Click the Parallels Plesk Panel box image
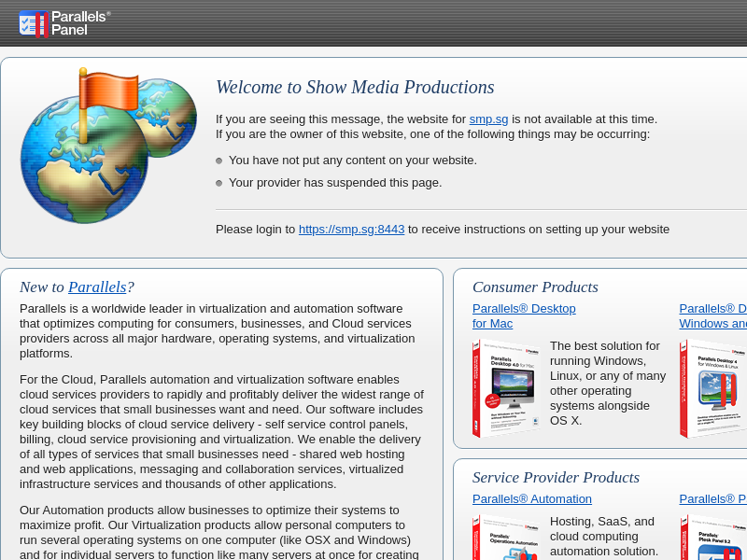 coord(713,538)
